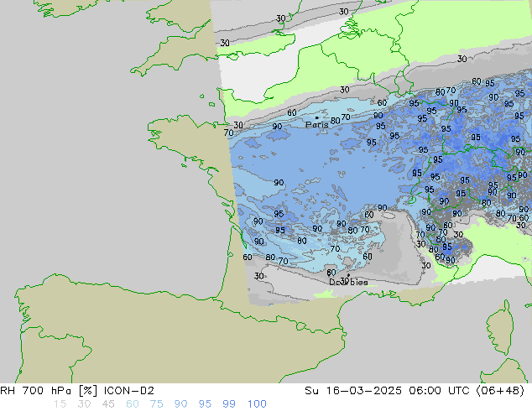Click the 45 legend value

[109, 403]
